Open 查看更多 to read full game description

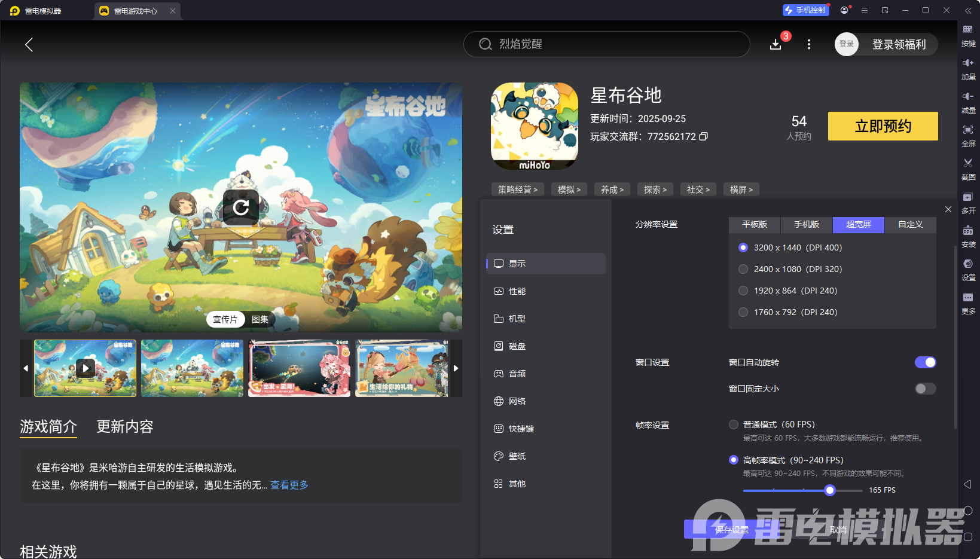[x=289, y=485]
